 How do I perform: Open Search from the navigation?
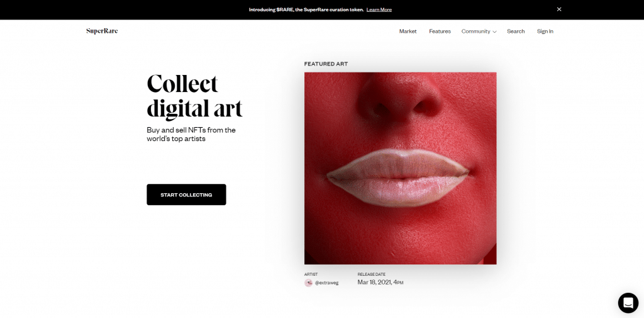(x=516, y=31)
